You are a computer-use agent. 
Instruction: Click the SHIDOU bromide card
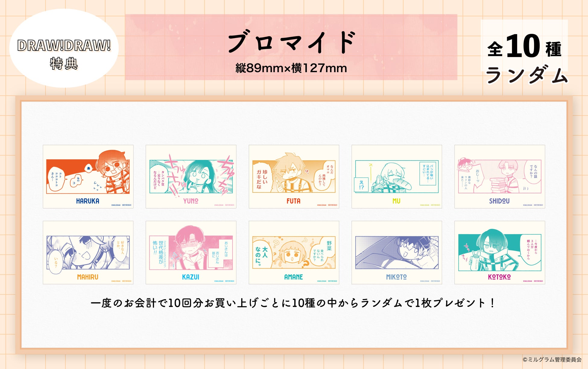click(x=500, y=177)
